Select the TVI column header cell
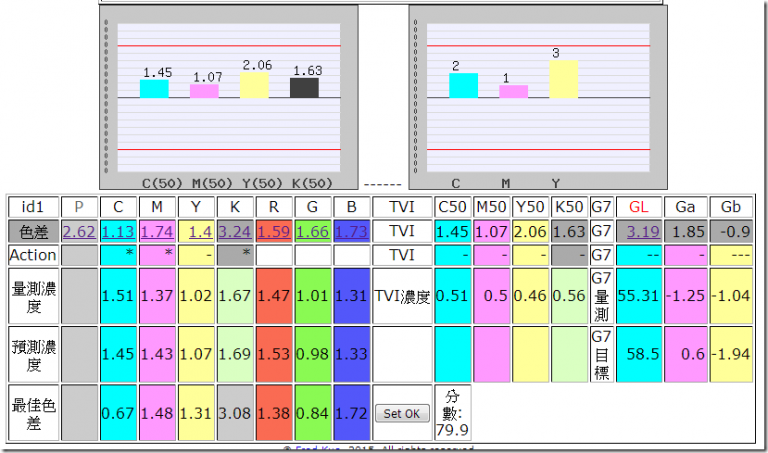This screenshot has width=768, height=453. (402, 207)
